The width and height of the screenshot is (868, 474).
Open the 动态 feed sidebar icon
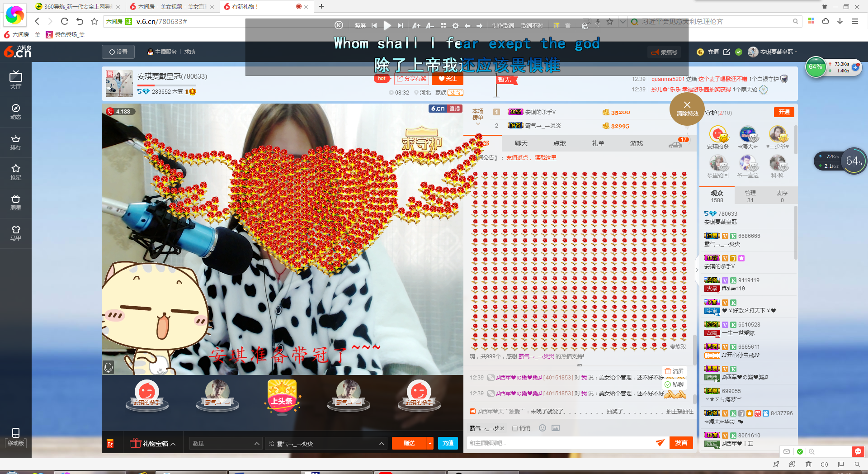click(x=16, y=111)
